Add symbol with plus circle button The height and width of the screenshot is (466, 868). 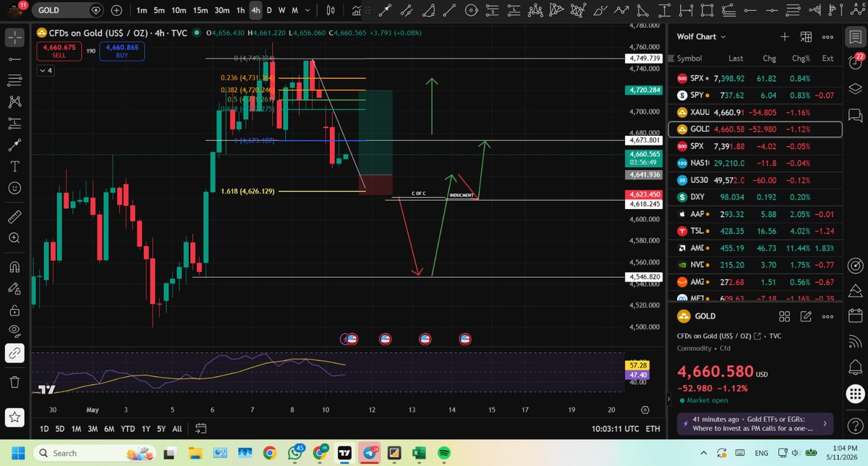(116, 11)
